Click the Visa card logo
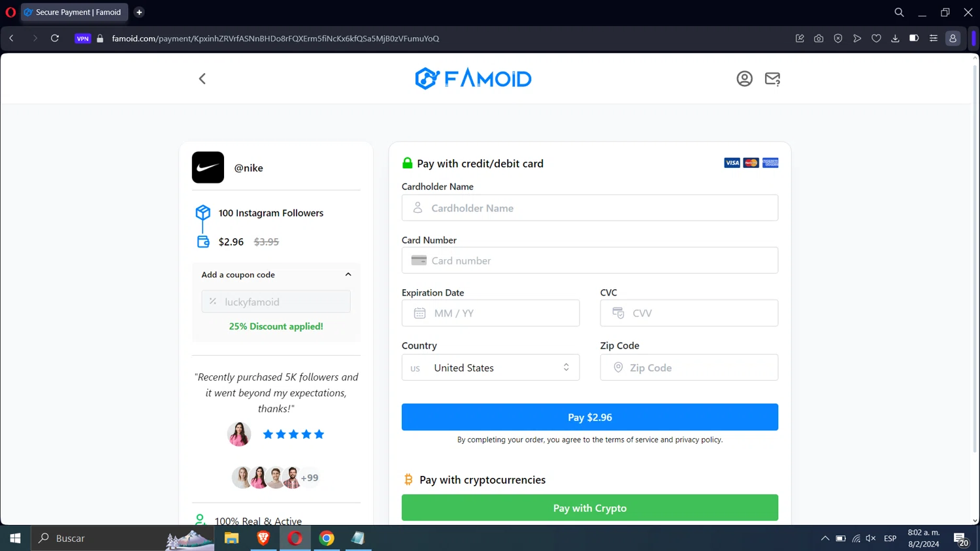Image resolution: width=980 pixels, height=551 pixels. point(732,163)
